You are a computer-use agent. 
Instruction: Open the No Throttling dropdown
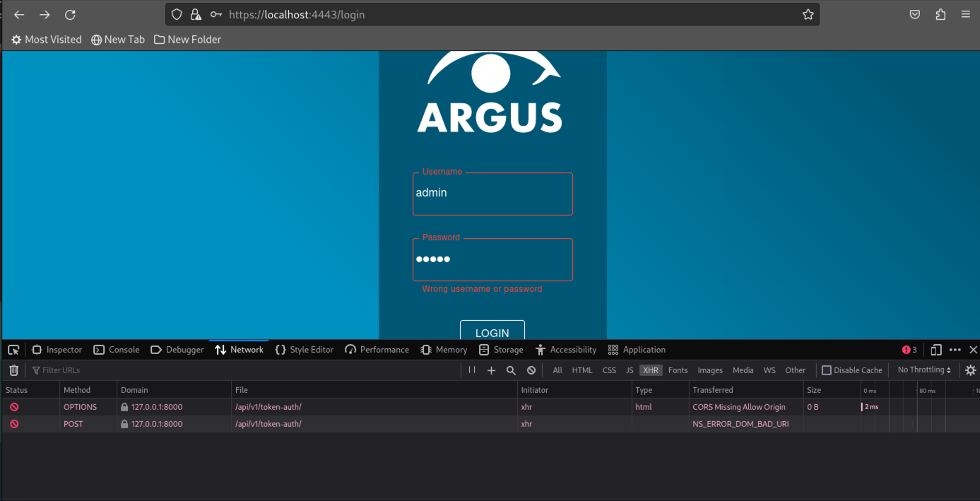pyautogui.click(x=923, y=370)
